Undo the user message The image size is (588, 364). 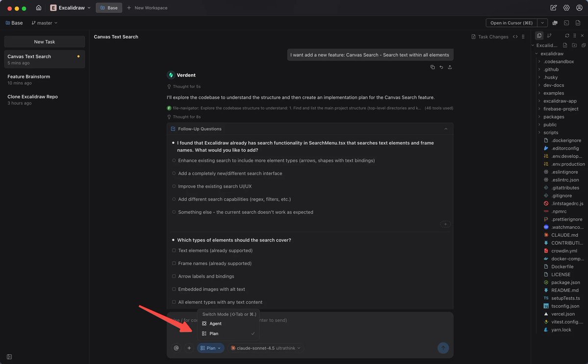click(x=441, y=67)
